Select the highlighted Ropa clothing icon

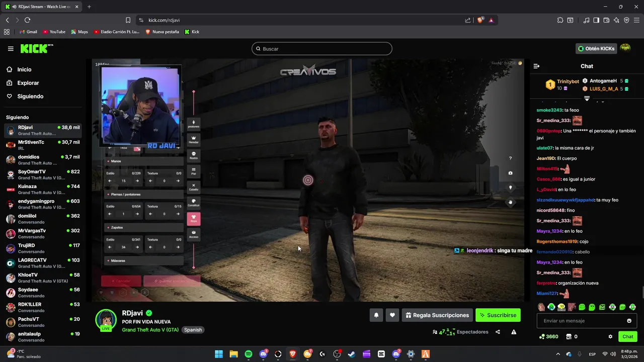click(194, 219)
